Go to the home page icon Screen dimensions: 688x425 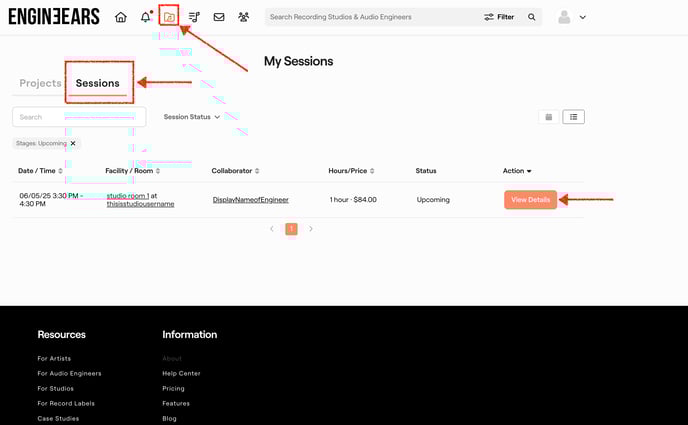pyautogui.click(x=121, y=17)
